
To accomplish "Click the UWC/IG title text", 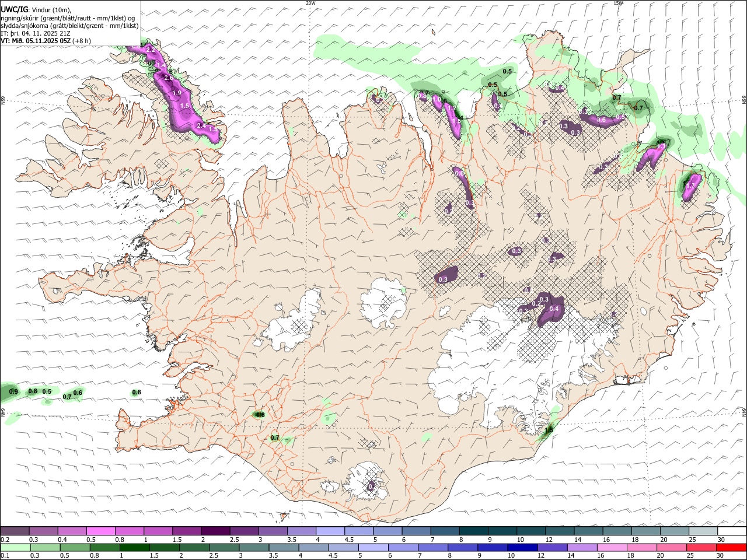I will click(14, 9).
